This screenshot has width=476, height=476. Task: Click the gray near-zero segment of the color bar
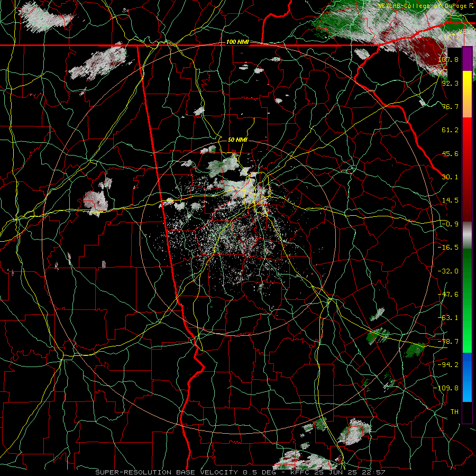click(467, 235)
